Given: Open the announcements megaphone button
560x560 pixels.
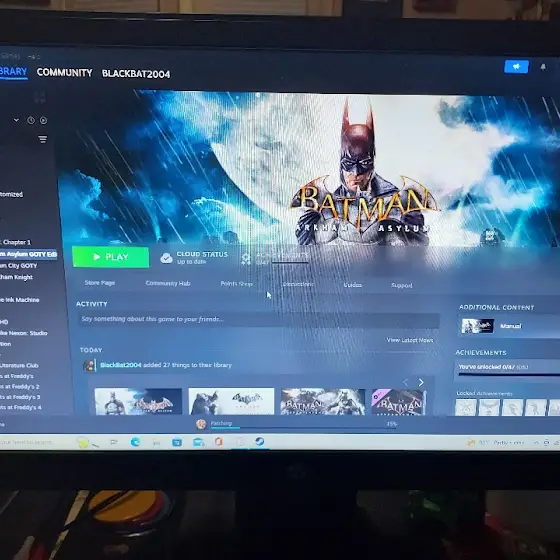Looking at the screenshot, I should tap(516, 67).
